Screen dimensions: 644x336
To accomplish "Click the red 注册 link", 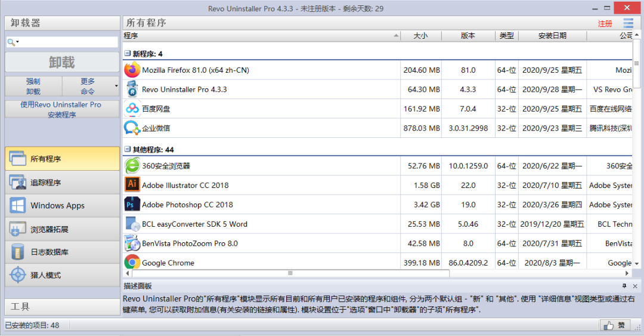I will click(605, 24).
